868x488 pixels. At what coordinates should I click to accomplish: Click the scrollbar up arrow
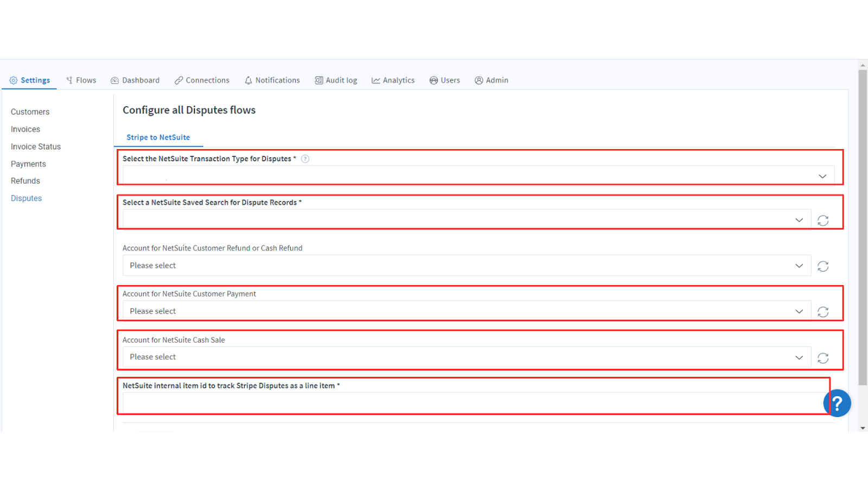(863, 65)
